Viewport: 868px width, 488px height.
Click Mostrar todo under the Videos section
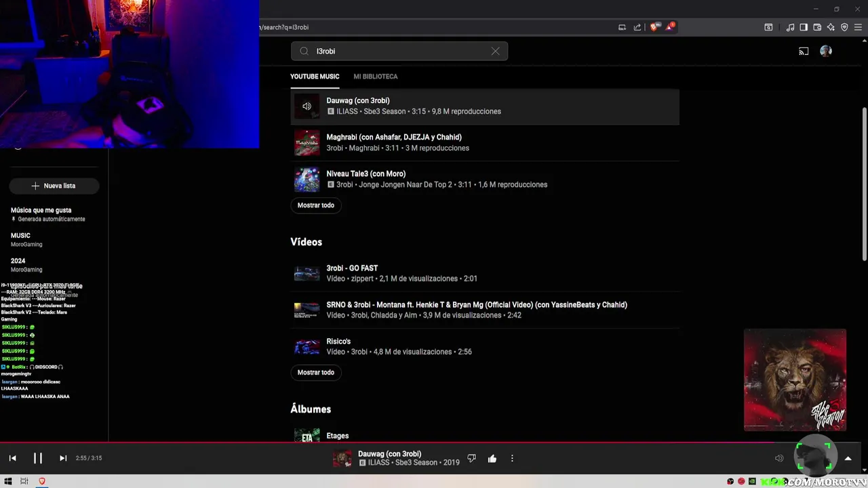(x=316, y=373)
